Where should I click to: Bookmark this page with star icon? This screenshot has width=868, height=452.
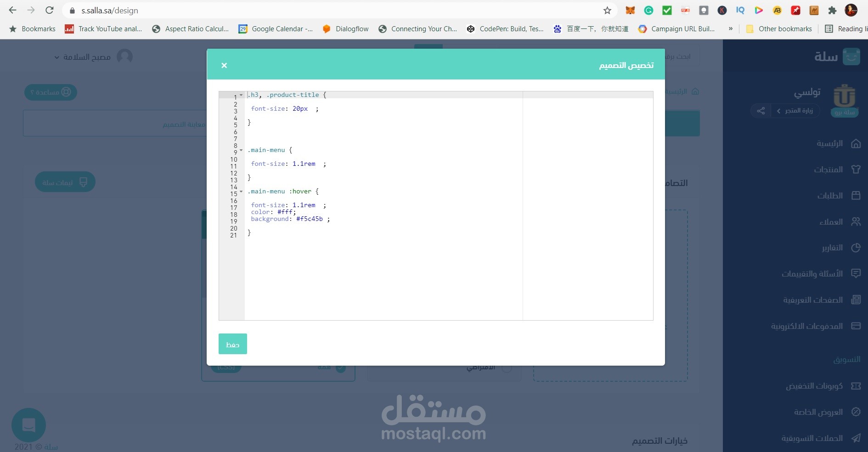[607, 10]
